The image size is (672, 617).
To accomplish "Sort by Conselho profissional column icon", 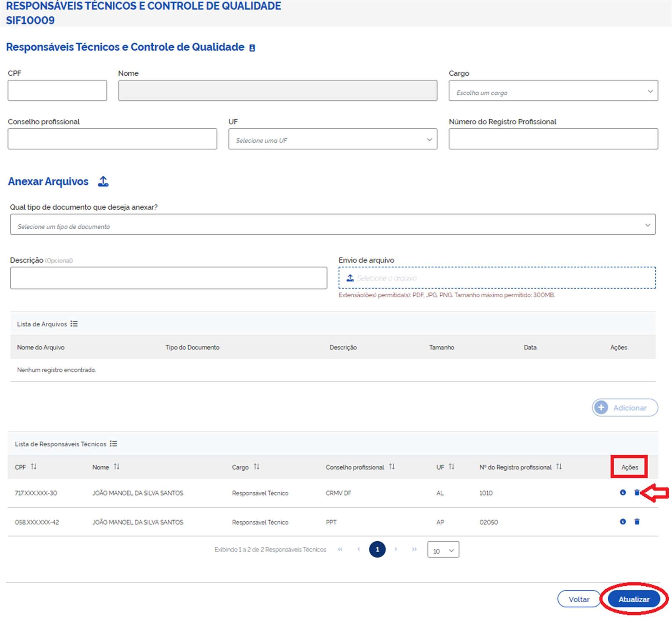I will point(392,467).
